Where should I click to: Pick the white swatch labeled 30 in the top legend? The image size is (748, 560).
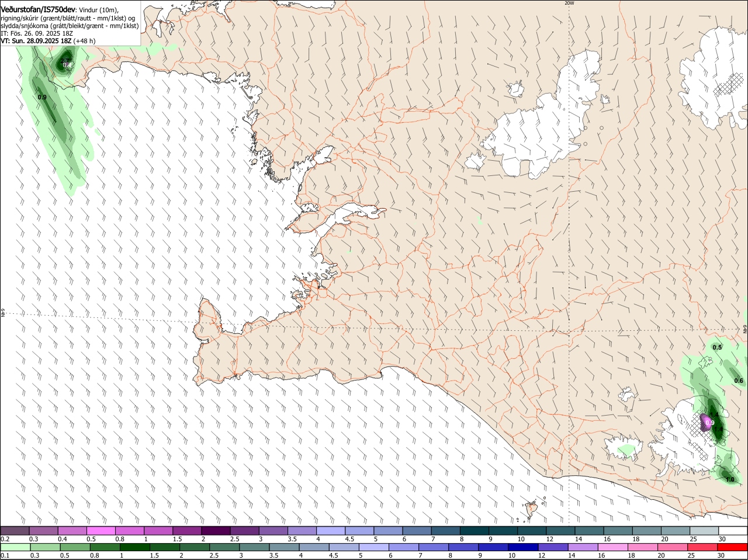click(x=733, y=531)
